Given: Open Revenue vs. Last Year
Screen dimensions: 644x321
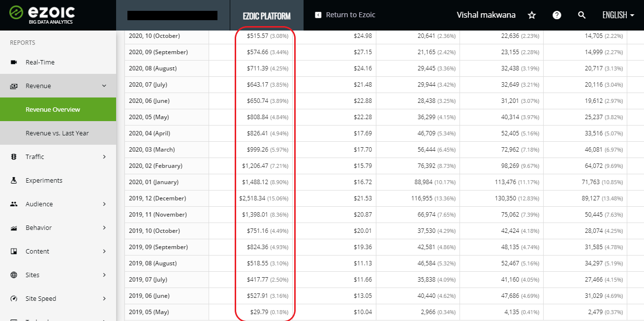Looking at the screenshot, I should (x=58, y=133).
